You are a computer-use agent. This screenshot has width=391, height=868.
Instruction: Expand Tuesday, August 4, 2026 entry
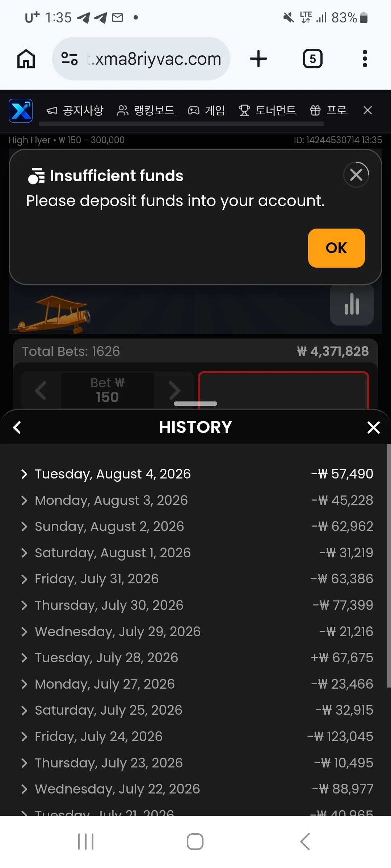(x=197, y=474)
